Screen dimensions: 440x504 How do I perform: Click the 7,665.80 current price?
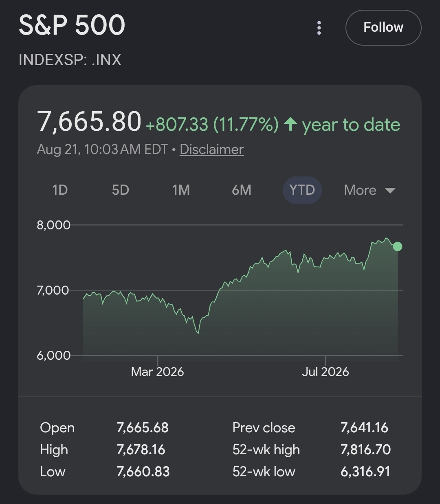tap(89, 122)
